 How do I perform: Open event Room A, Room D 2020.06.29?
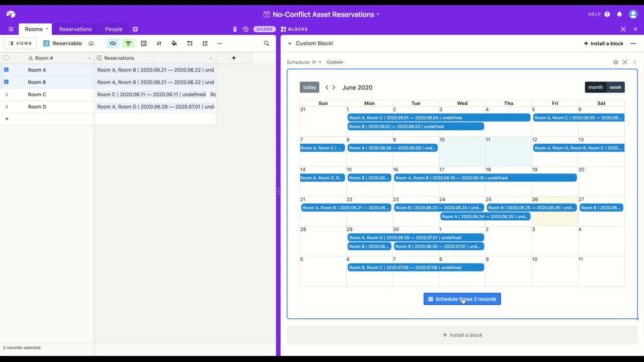pos(416,238)
